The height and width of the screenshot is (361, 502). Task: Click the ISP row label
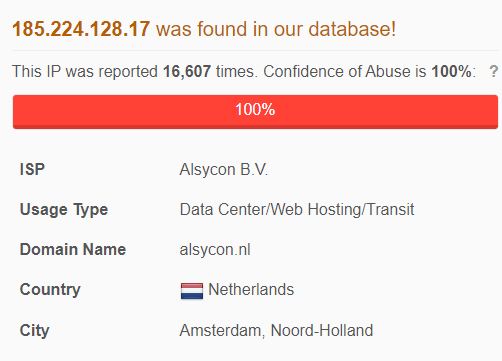(32, 169)
